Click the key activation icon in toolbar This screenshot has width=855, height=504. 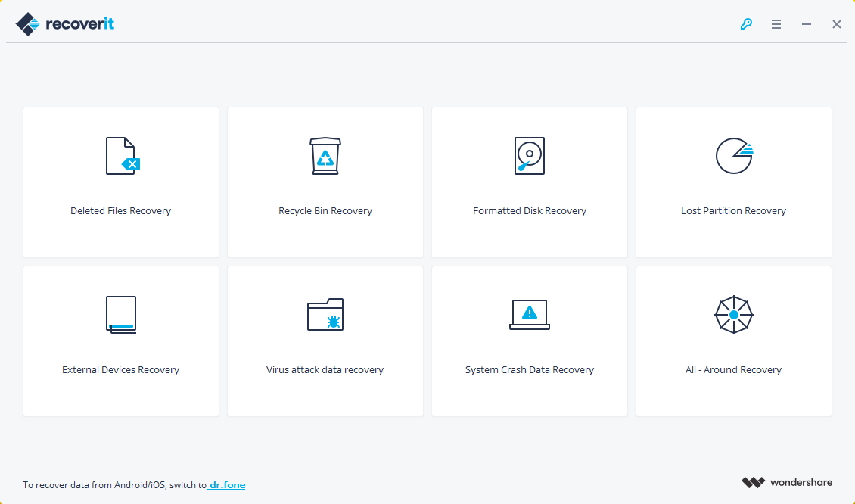point(746,23)
